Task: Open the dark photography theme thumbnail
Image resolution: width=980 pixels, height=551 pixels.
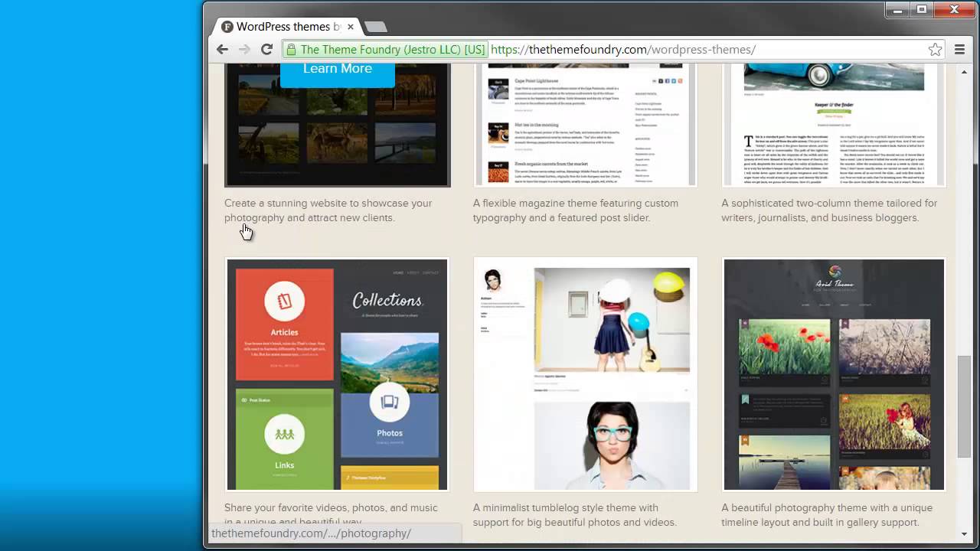Action: tap(337, 126)
